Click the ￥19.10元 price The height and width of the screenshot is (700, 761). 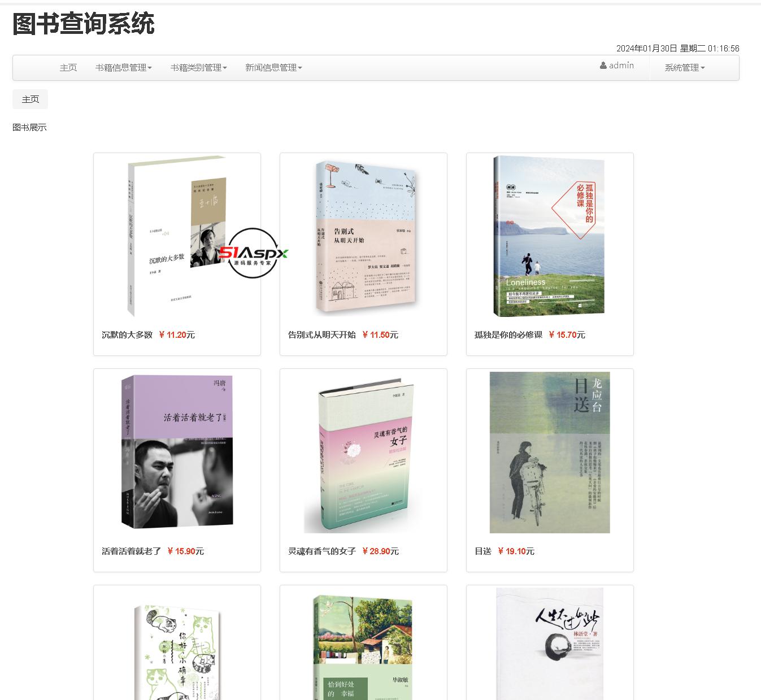(515, 551)
